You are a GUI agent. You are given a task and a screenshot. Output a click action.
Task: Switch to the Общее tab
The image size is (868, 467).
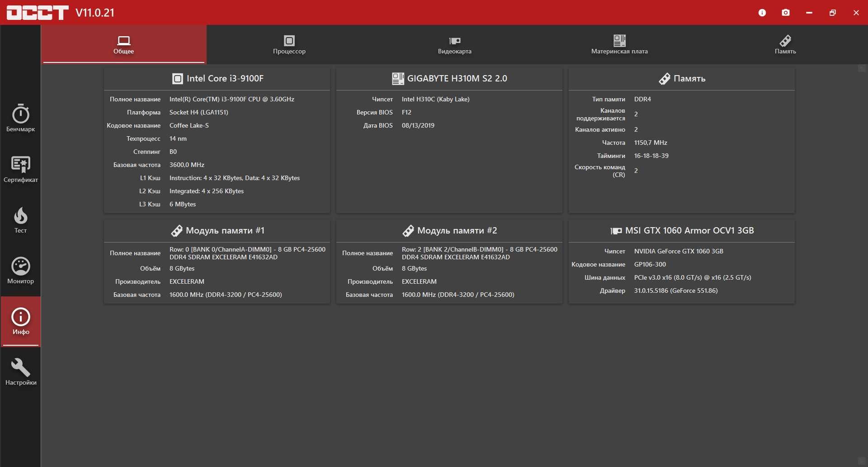[x=124, y=44]
